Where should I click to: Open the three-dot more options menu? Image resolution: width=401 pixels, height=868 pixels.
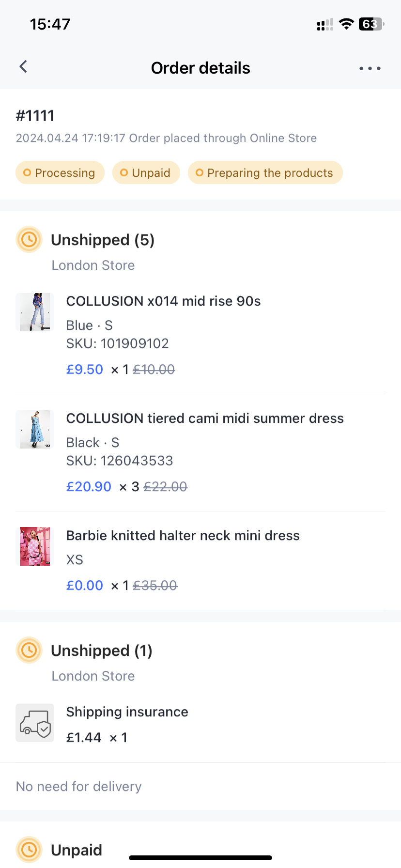(x=370, y=68)
